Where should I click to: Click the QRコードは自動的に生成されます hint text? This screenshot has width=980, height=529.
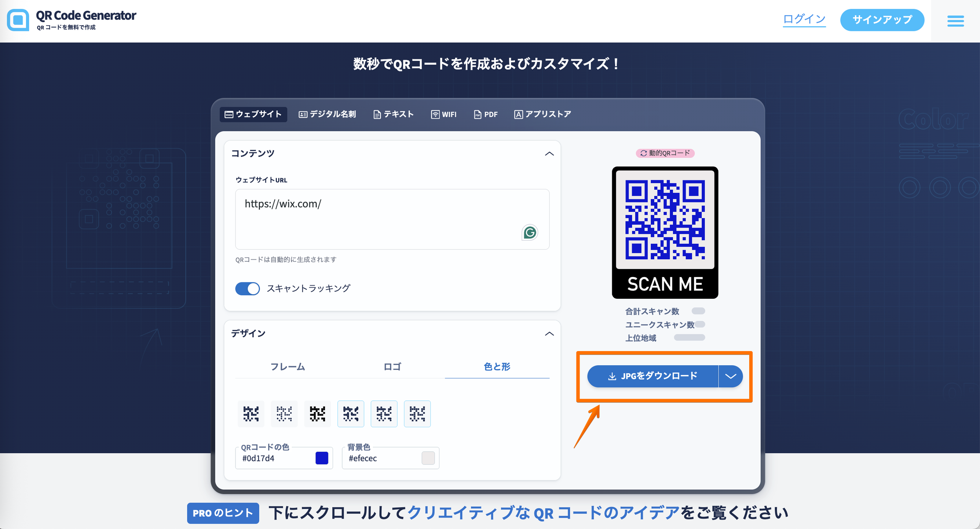tap(286, 260)
